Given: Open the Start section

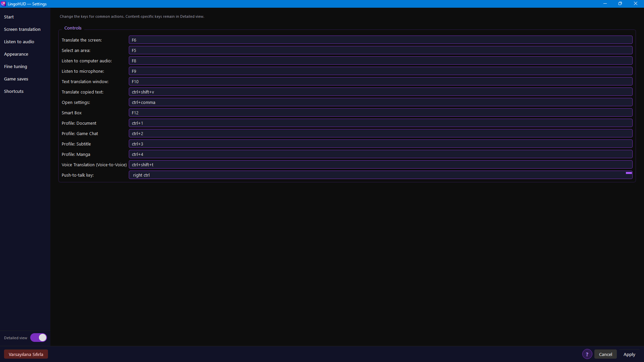Looking at the screenshot, I should tap(9, 17).
